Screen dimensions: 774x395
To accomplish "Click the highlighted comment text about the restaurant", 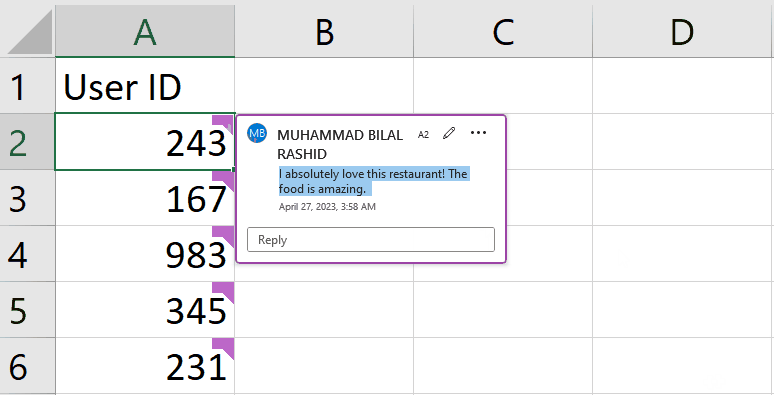I will tap(373, 181).
